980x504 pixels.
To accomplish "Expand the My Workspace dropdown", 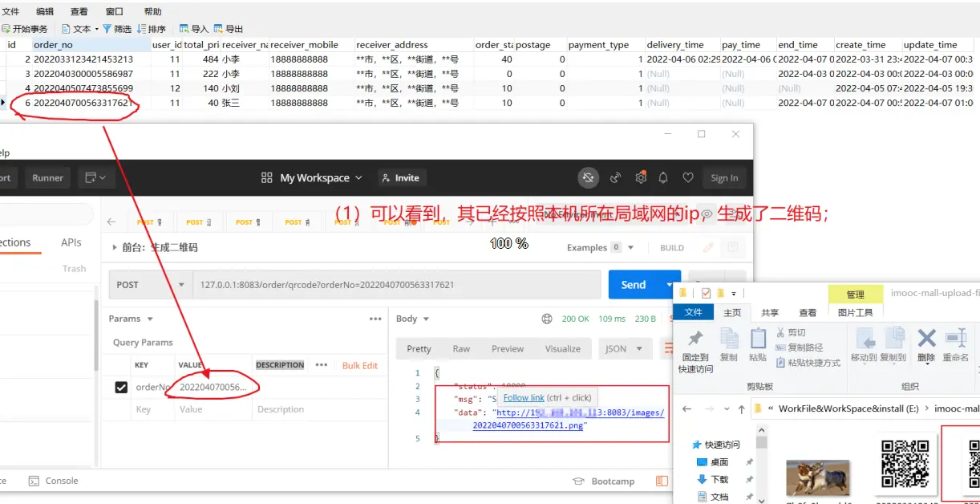I will click(x=312, y=178).
